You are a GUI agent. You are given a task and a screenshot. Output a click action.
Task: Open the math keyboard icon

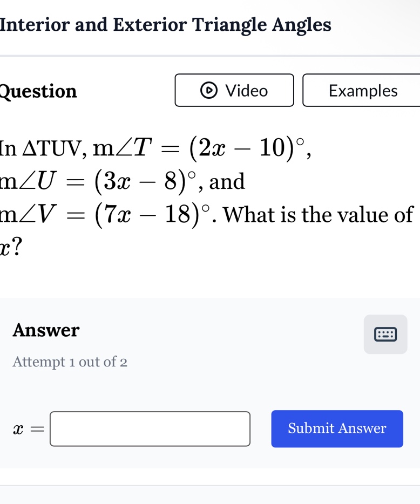click(385, 335)
